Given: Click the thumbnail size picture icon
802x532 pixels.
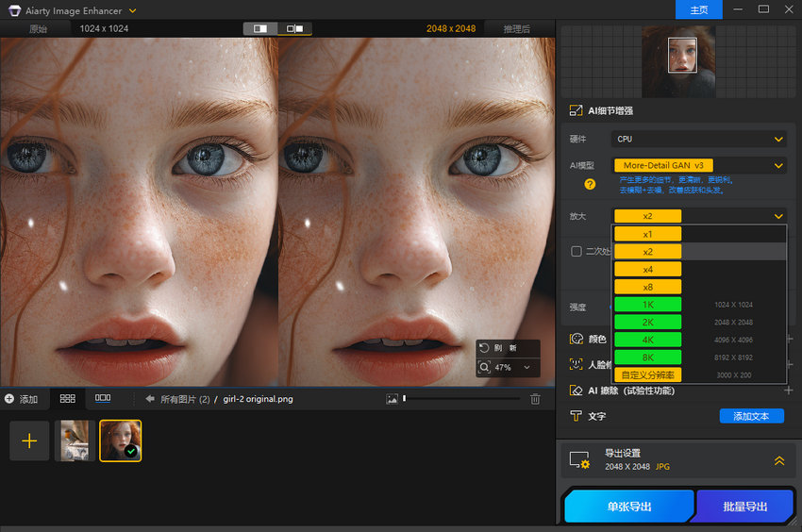Looking at the screenshot, I should click(392, 399).
